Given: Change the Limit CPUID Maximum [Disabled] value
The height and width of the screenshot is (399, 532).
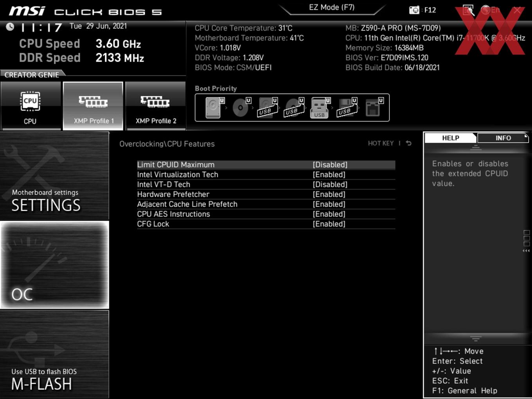Looking at the screenshot, I should pyautogui.click(x=330, y=165).
